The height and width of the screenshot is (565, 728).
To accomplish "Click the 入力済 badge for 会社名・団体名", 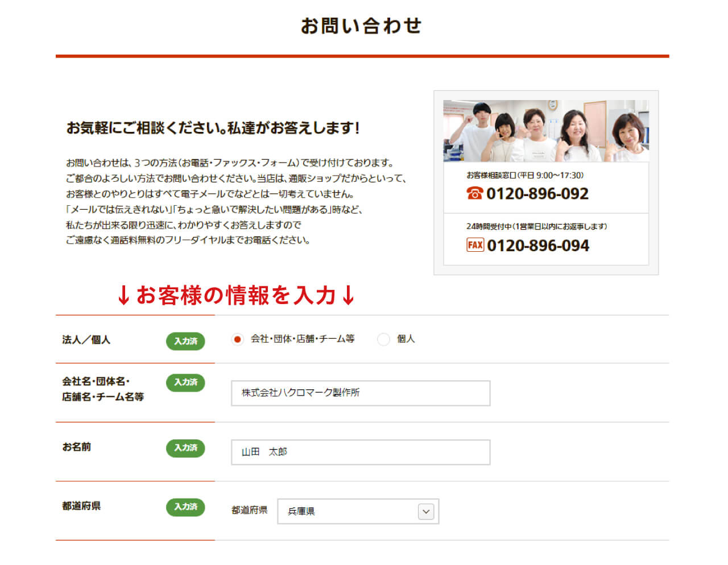I will point(185,383).
